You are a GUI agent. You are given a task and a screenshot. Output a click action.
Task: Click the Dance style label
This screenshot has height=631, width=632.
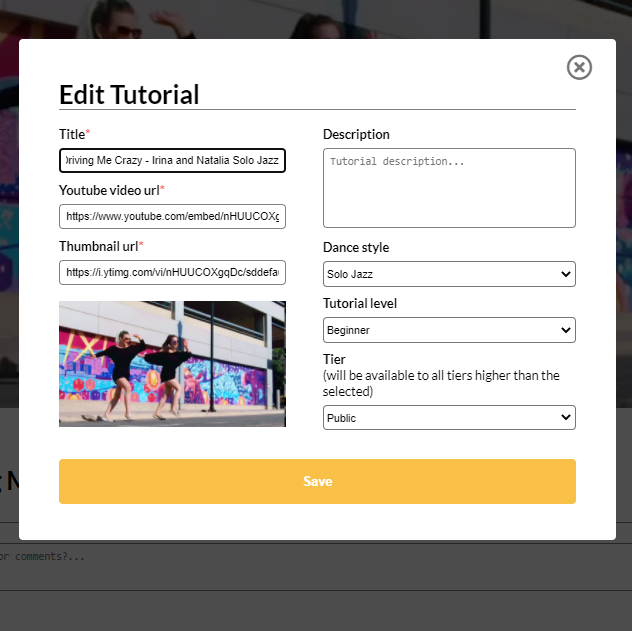pyautogui.click(x=356, y=247)
